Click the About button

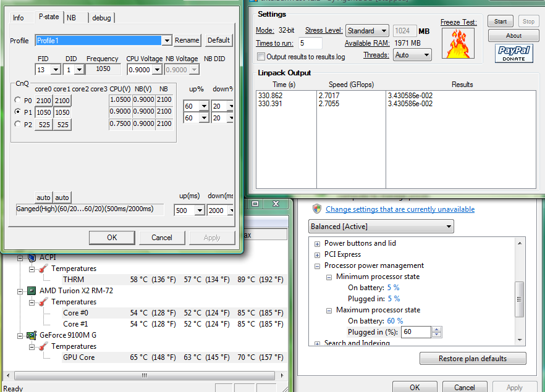point(513,35)
